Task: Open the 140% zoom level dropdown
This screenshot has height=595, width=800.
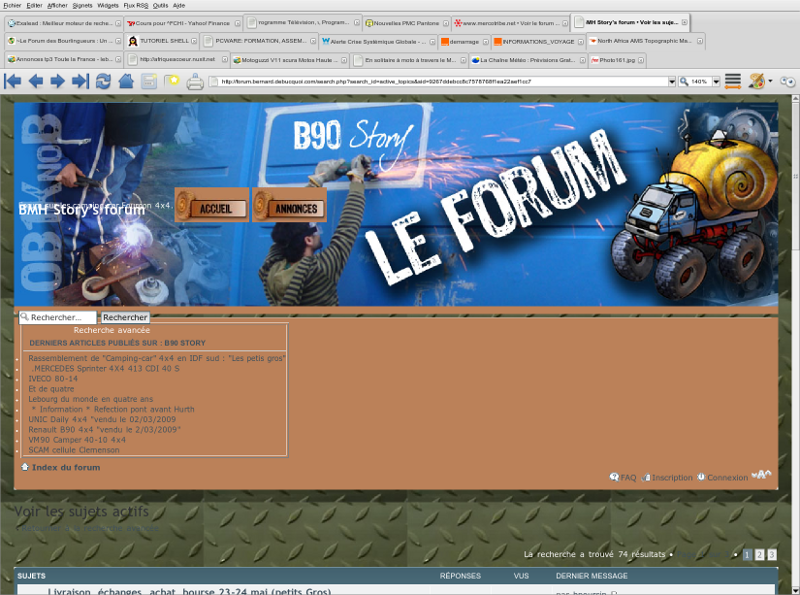Action: pyautogui.click(x=714, y=81)
